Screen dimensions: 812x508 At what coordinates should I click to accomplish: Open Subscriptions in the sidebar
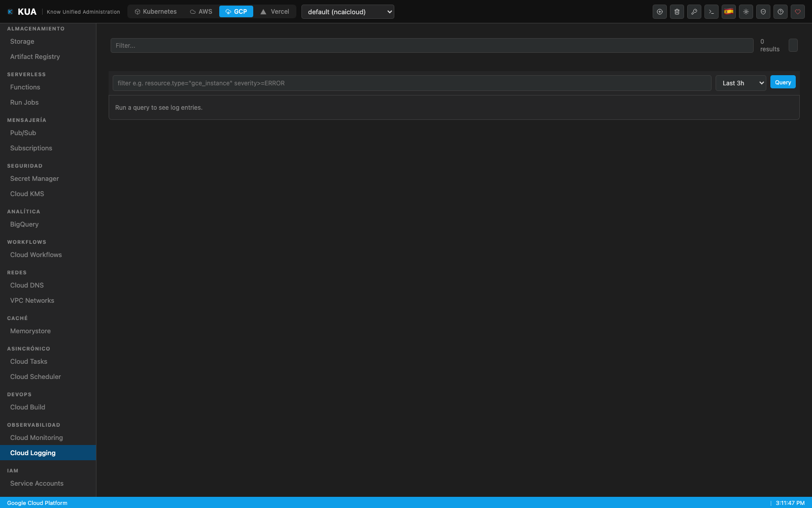click(48, 148)
